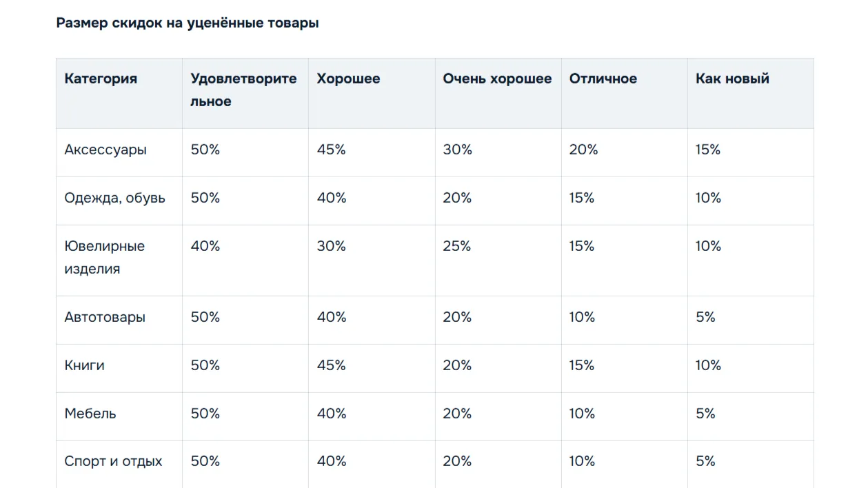Viewport: 868px width, 488px height.
Task: Select the "Как новый" column header
Action: (x=731, y=79)
